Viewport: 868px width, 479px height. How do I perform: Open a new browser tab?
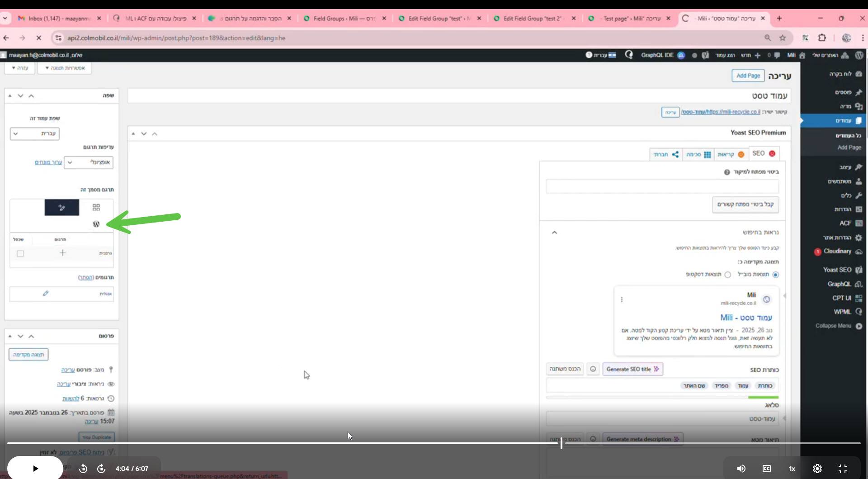[x=779, y=19]
